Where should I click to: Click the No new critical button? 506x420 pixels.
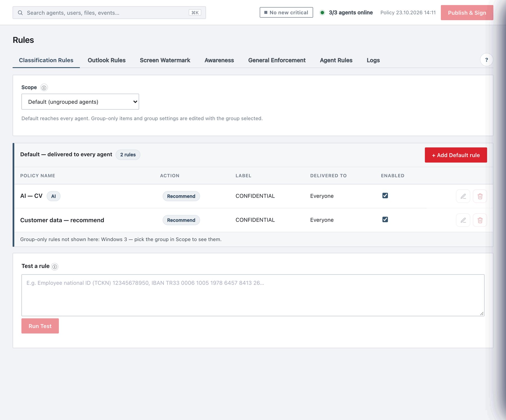tap(286, 12)
